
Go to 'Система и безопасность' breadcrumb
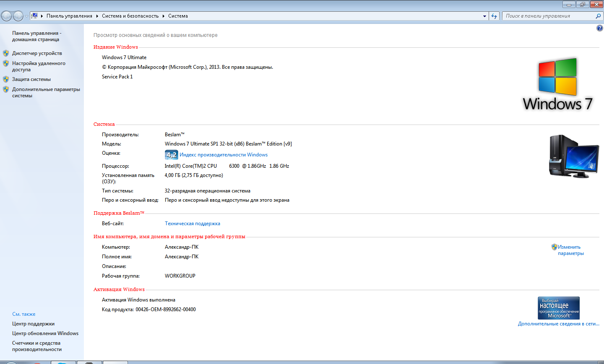point(130,16)
